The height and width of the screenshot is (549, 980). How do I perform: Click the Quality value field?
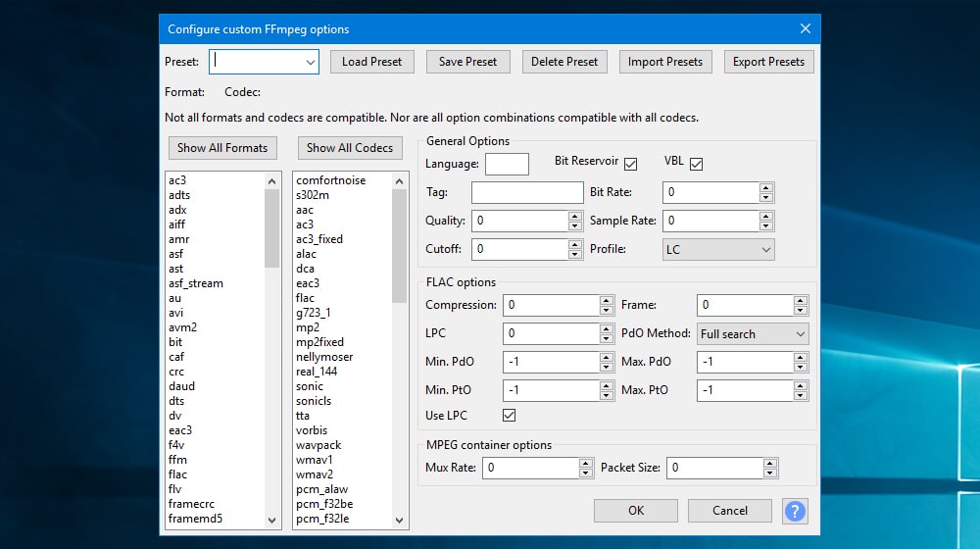(520, 221)
